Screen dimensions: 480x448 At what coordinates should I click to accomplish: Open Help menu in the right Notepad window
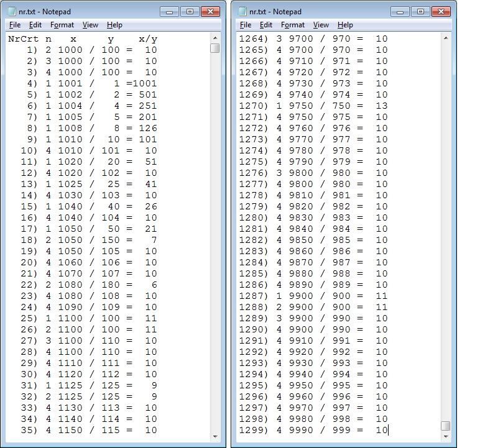pyautogui.click(x=345, y=25)
